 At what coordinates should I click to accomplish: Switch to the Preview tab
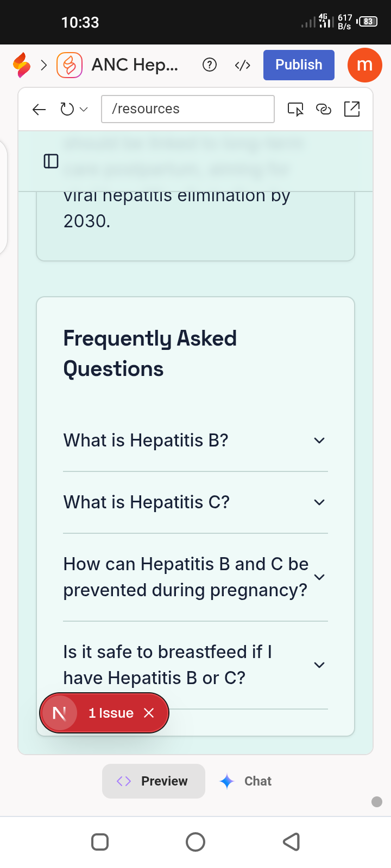pos(154,781)
